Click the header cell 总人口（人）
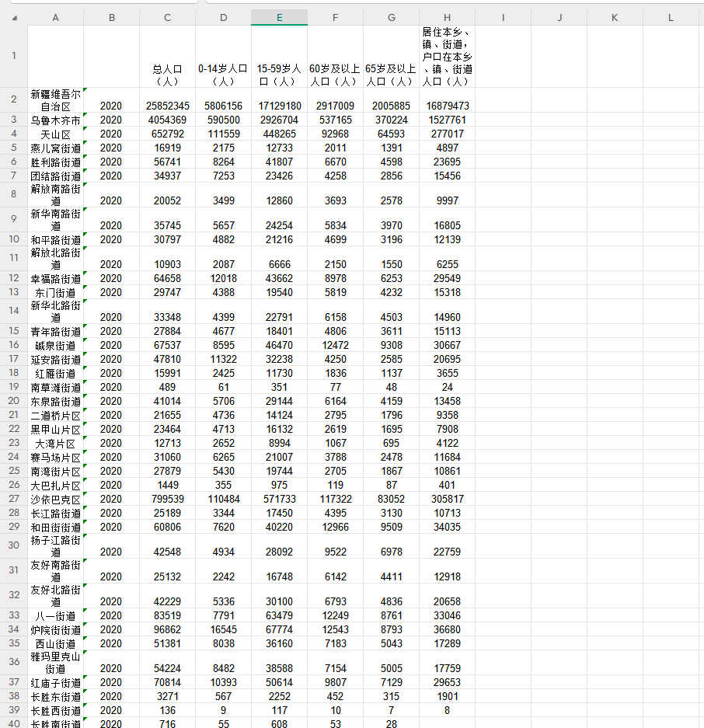The image size is (704, 728). coord(168,56)
